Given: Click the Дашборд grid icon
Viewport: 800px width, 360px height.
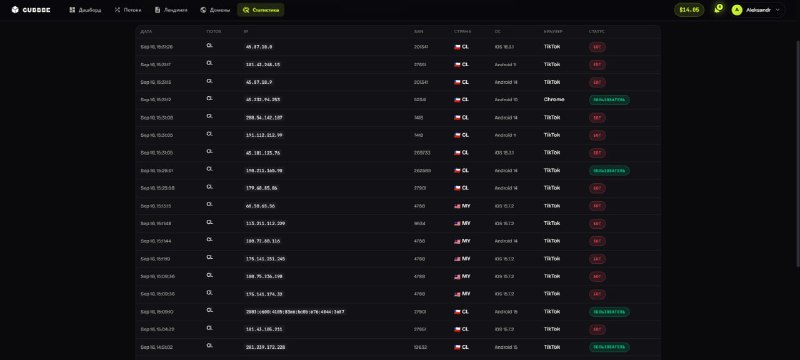Looking at the screenshot, I should pos(72,10).
